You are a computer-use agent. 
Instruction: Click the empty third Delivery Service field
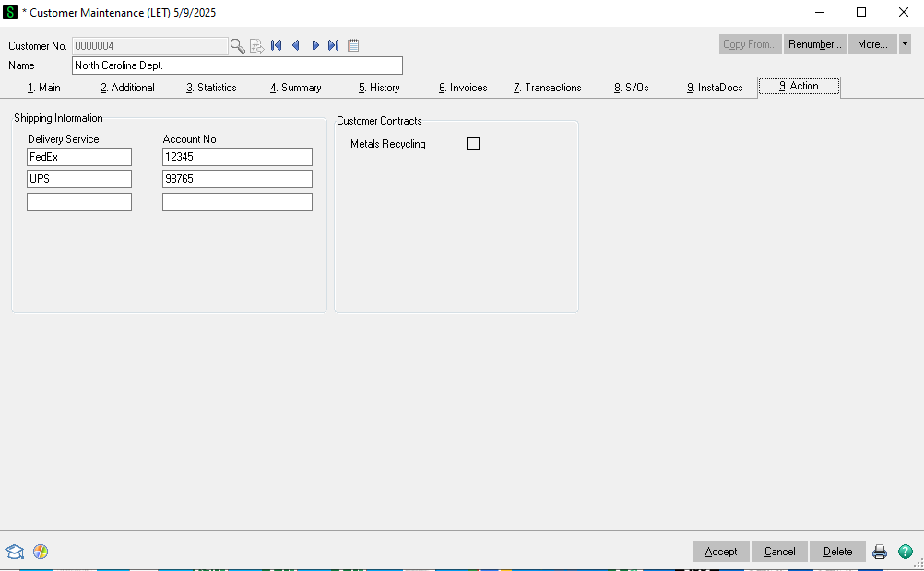(x=79, y=202)
